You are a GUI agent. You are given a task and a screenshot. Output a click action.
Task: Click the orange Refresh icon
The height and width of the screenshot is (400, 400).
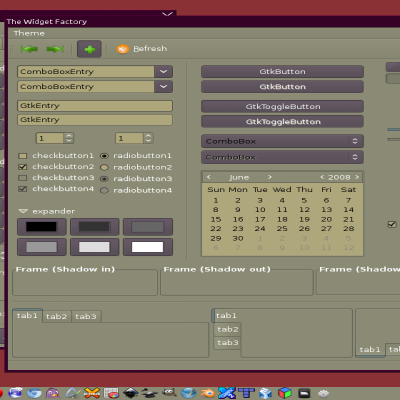click(122, 49)
